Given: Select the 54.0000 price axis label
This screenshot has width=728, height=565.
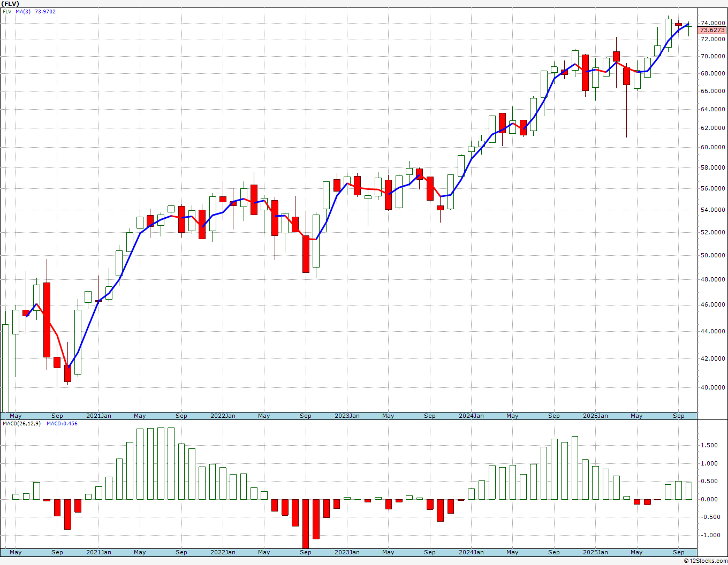Looking at the screenshot, I should point(713,210).
